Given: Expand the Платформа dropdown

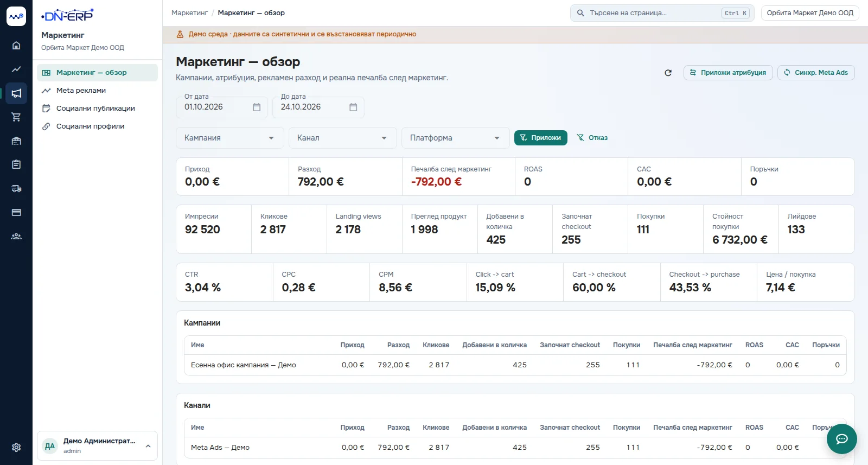Looking at the screenshot, I should click(x=456, y=138).
